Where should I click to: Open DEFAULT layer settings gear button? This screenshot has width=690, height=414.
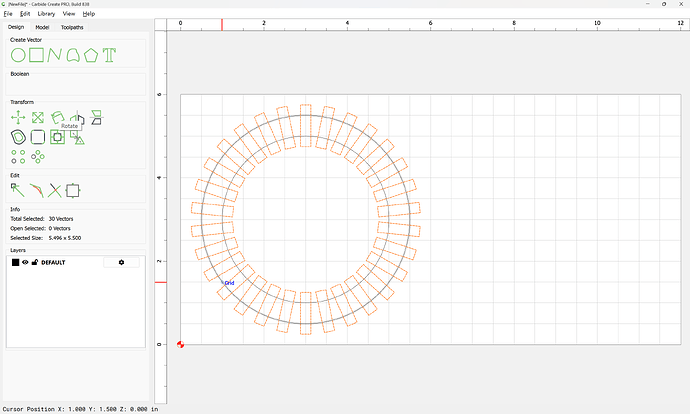point(122,262)
